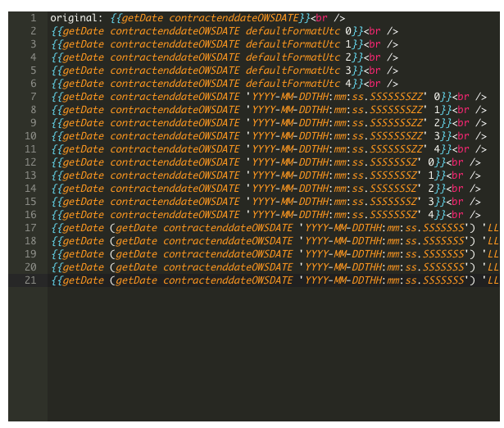Image resolution: width=504 pixels, height=428 pixels.
Task: Click the nested '(getDate' on line 21
Action: (134, 280)
